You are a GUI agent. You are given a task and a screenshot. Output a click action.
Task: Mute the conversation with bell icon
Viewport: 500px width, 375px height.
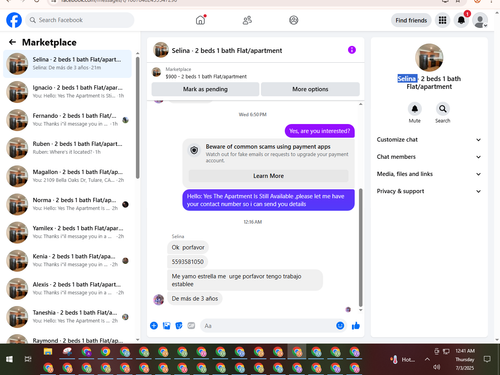(x=415, y=109)
